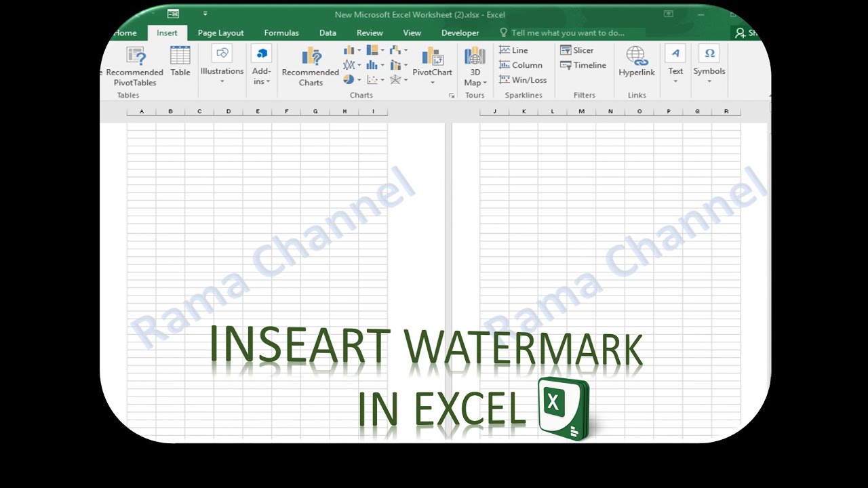Open Recommended Charts
This screenshot has width=868, height=488.
[311, 66]
